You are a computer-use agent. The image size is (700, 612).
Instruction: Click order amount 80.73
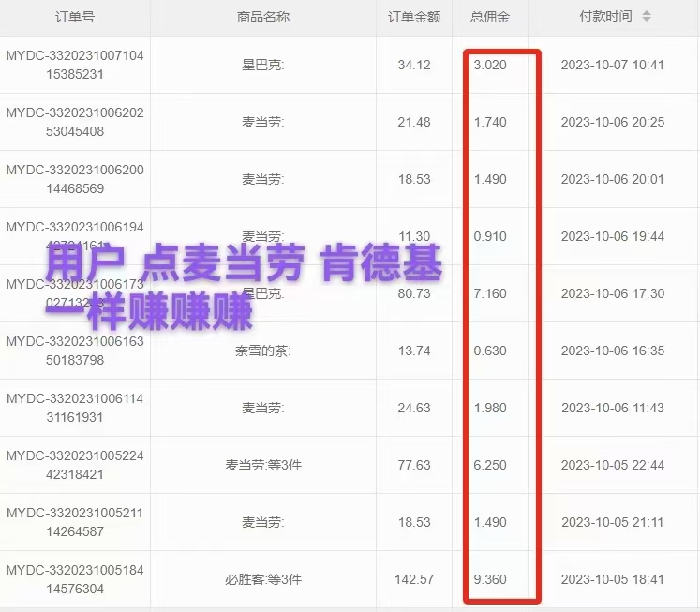coord(414,293)
